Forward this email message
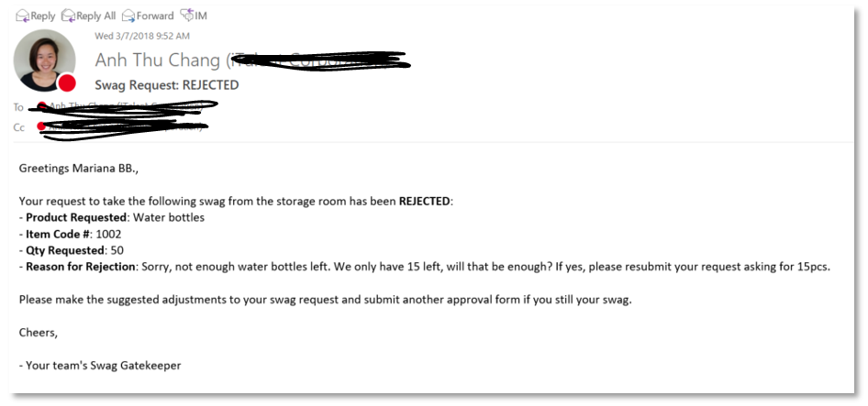 pyautogui.click(x=148, y=16)
